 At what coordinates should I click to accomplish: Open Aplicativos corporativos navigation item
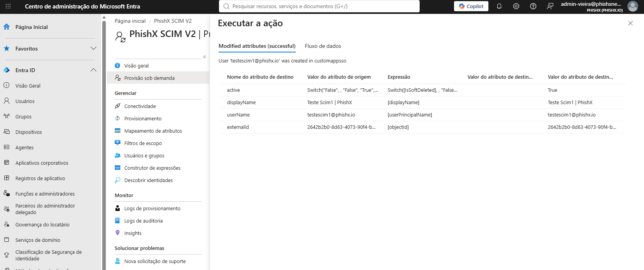[42, 163]
